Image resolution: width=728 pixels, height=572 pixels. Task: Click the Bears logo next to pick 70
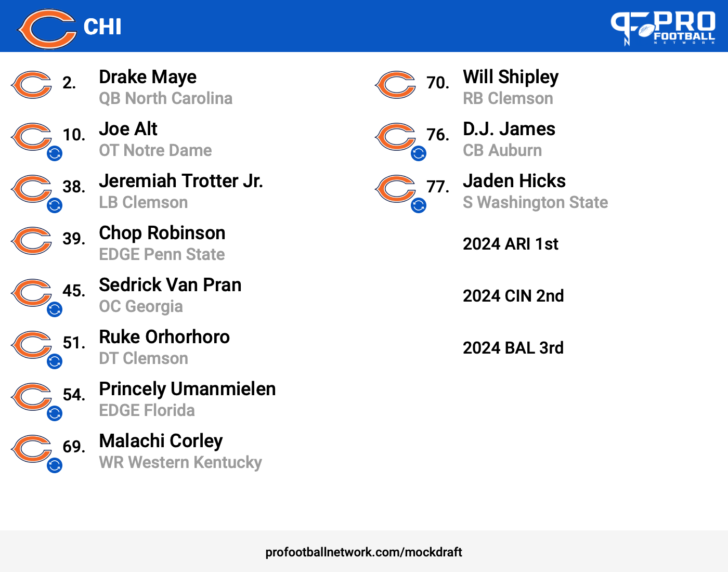pyautogui.click(x=395, y=85)
